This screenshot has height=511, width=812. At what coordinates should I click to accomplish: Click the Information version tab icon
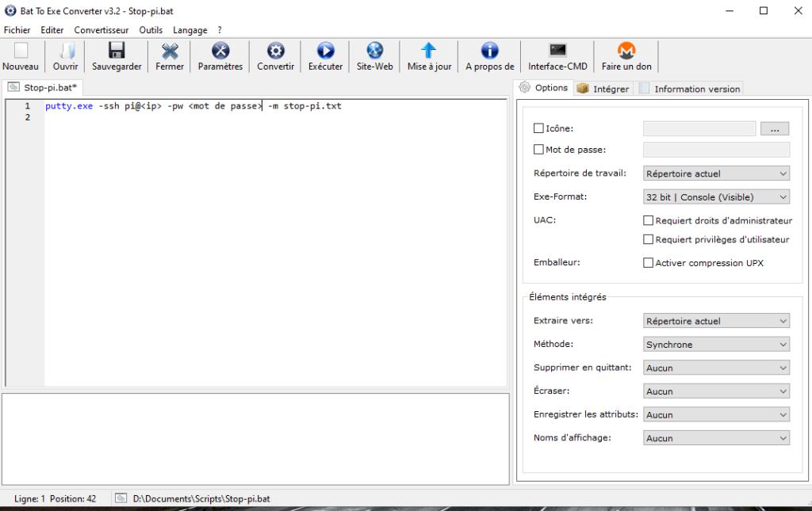pyautogui.click(x=644, y=89)
